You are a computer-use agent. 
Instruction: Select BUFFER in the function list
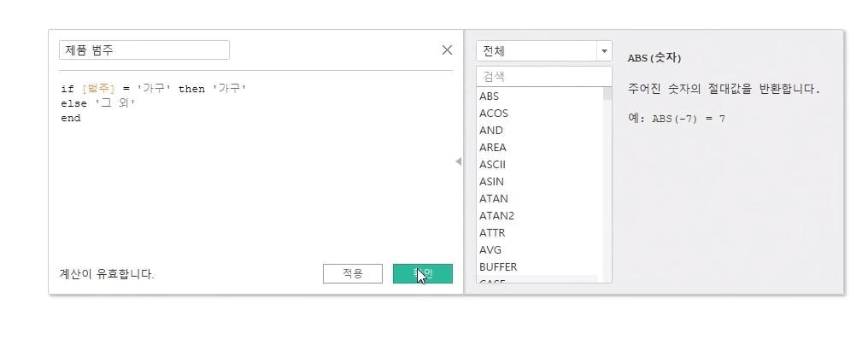[x=540, y=267]
